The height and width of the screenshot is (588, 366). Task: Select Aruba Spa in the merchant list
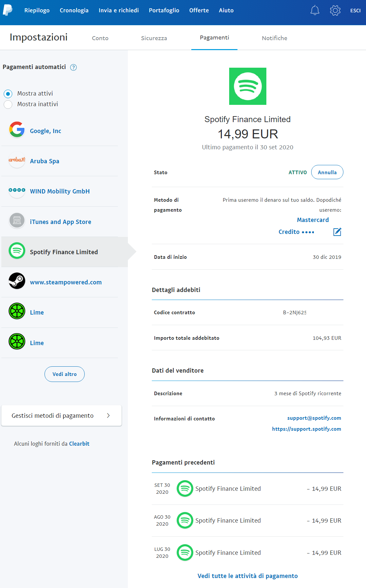[x=45, y=161]
